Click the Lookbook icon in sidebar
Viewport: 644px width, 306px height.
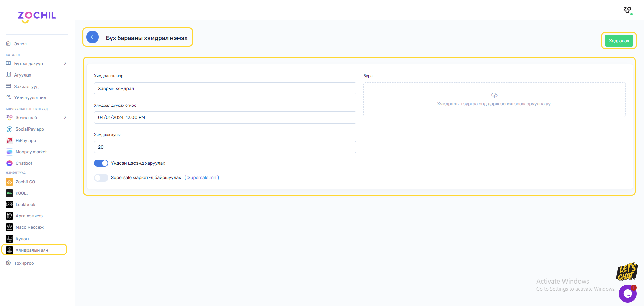(x=9, y=205)
